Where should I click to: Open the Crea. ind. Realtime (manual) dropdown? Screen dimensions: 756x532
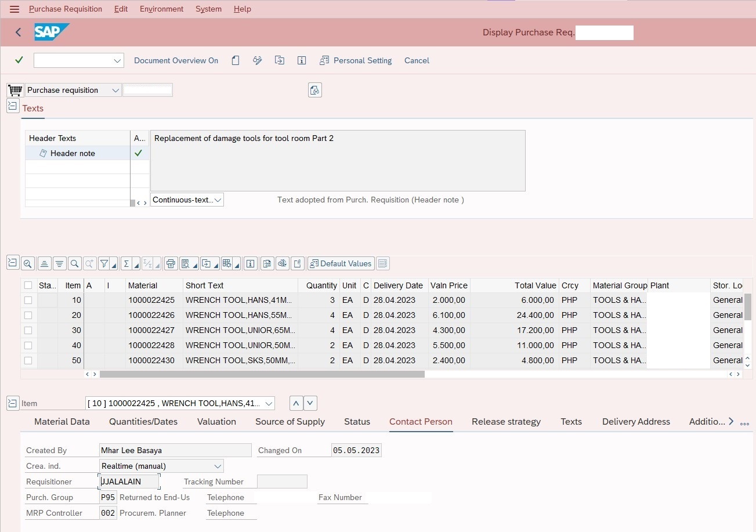click(218, 466)
